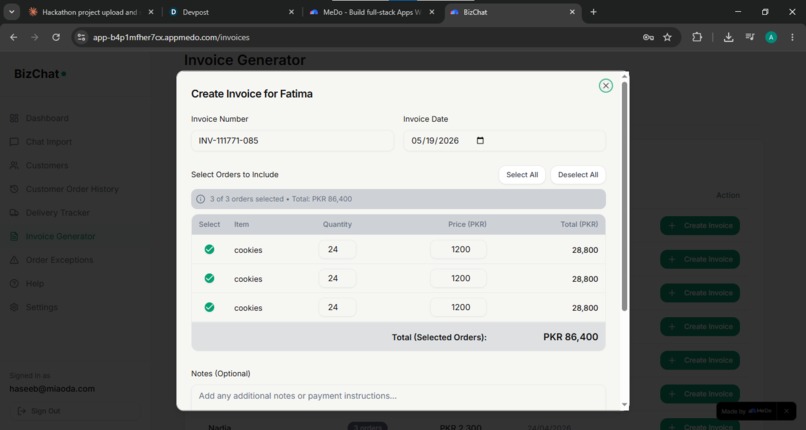Edit quantity in second cookies row
The height and width of the screenshot is (430, 806).
[x=337, y=278]
